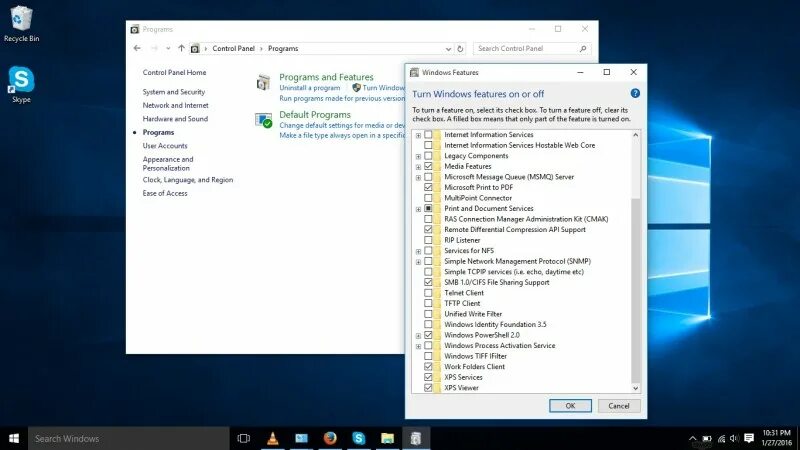800x450 pixels.
Task: Expand Print and Document Services node
Action: point(418,209)
